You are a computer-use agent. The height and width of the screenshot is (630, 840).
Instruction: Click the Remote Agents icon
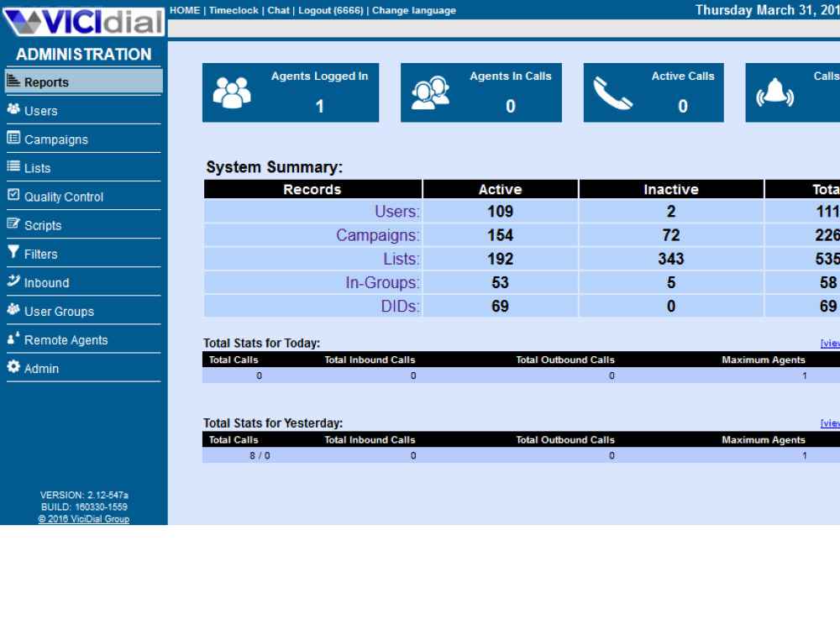click(13, 338)
